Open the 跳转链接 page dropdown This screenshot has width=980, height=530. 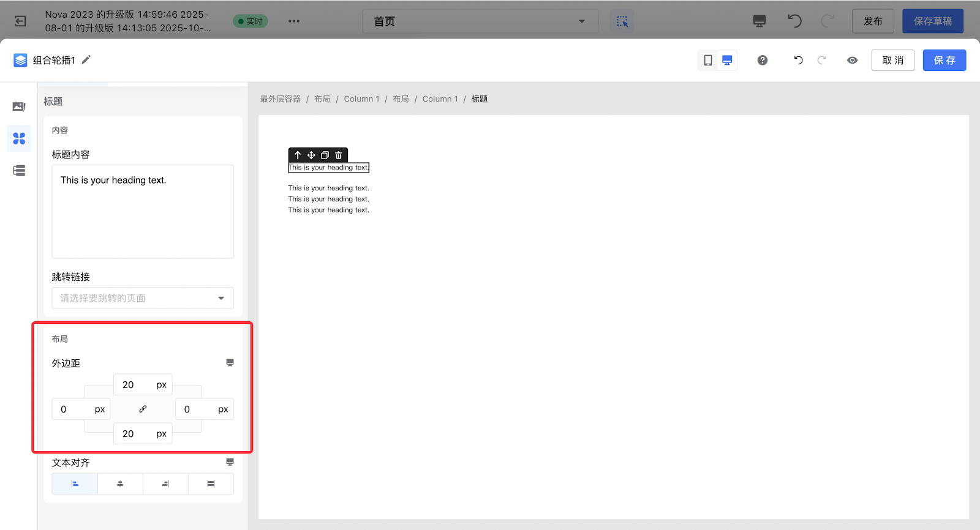pyautogui.click(x=143, y=298)
